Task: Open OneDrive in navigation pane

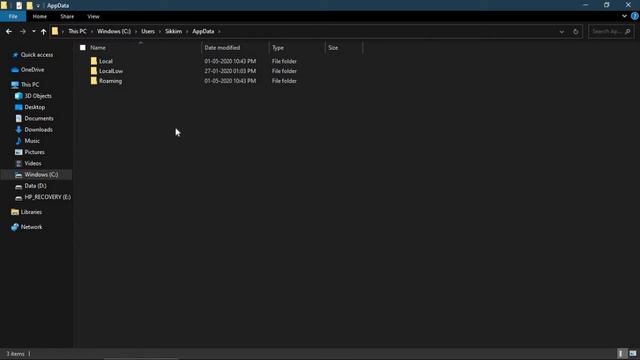Action: pos(32,70)
